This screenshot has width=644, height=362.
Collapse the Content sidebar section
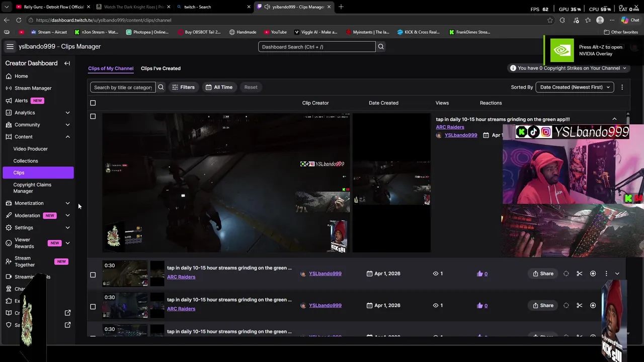(x=67, y=137)
